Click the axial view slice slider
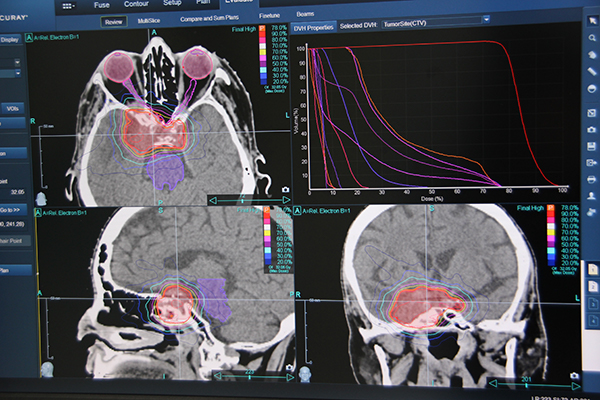 [x=246, y=199]
